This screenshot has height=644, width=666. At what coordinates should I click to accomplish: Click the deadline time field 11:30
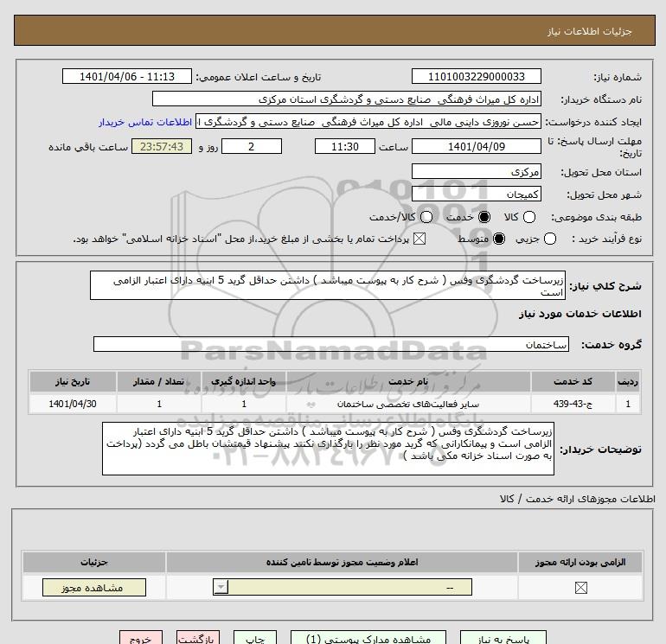tap(345, 146)
